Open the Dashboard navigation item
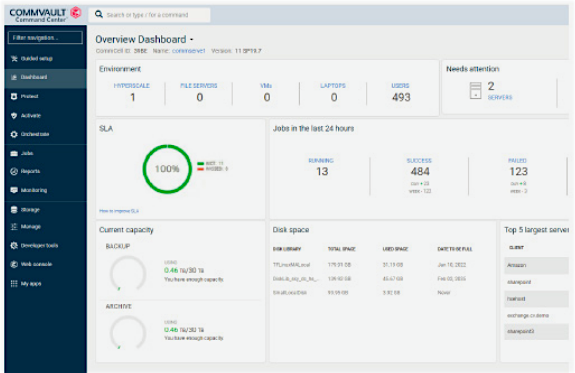 [45, 77]
